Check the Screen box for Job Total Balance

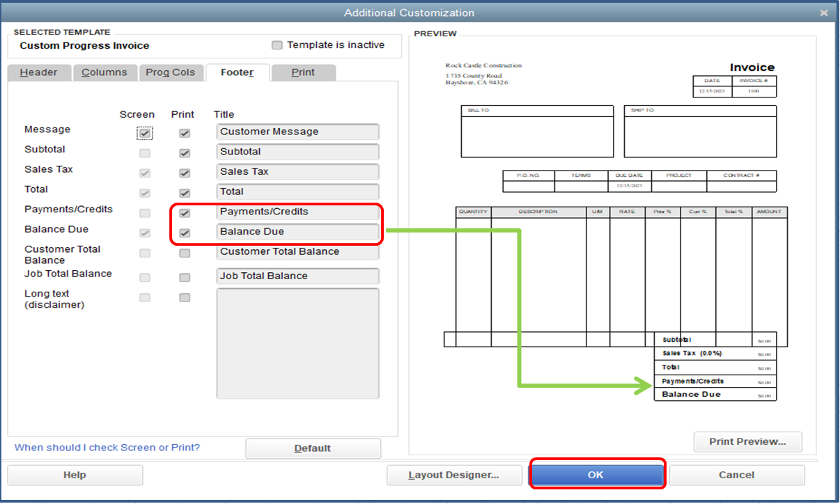pyautogui.click(x=144, y=276)
